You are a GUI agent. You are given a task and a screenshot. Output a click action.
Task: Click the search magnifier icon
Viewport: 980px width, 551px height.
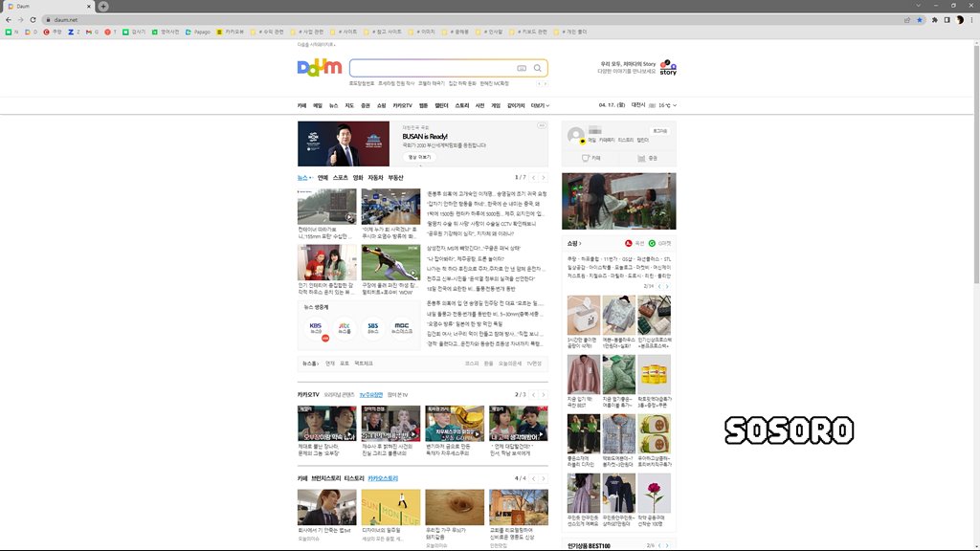click(538, 68)
